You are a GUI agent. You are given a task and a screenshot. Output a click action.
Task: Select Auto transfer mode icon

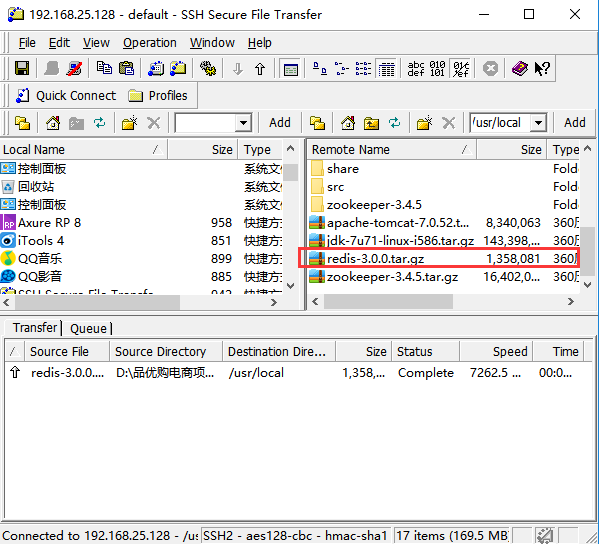(461, 69)
